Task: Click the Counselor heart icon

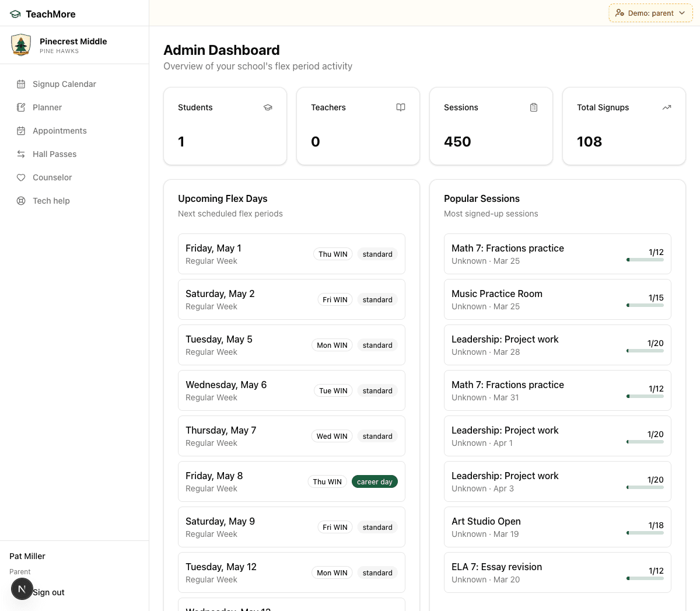Action: pyautogui.click(x=21, y=177)
